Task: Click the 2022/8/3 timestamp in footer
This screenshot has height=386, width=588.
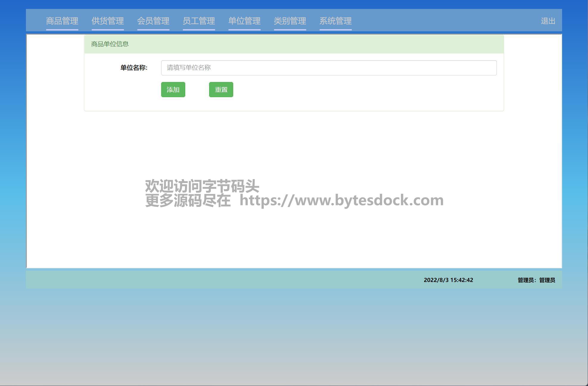Action: pyautogui.click(x=448, y=280)
